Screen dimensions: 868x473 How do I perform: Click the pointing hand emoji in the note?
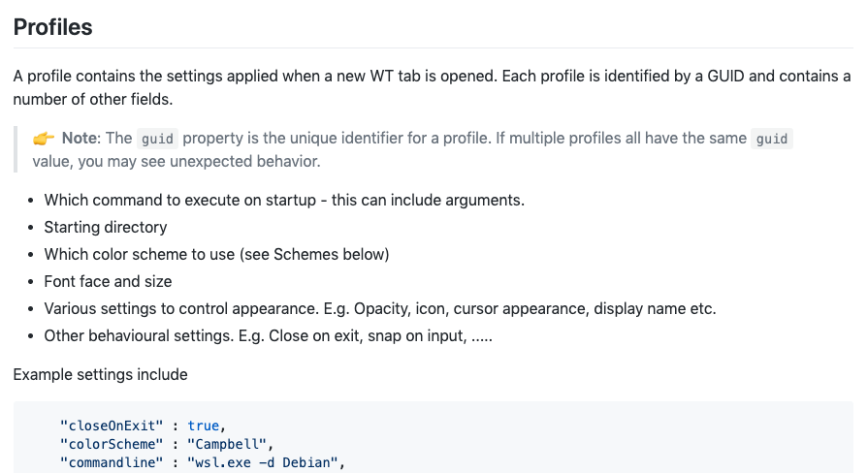45,139
